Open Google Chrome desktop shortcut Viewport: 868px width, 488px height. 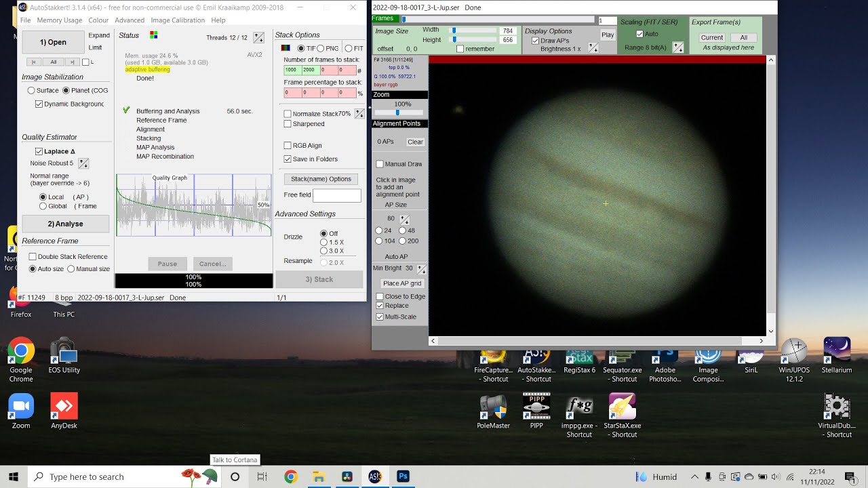pyautogui.click(x=21, y=360)
